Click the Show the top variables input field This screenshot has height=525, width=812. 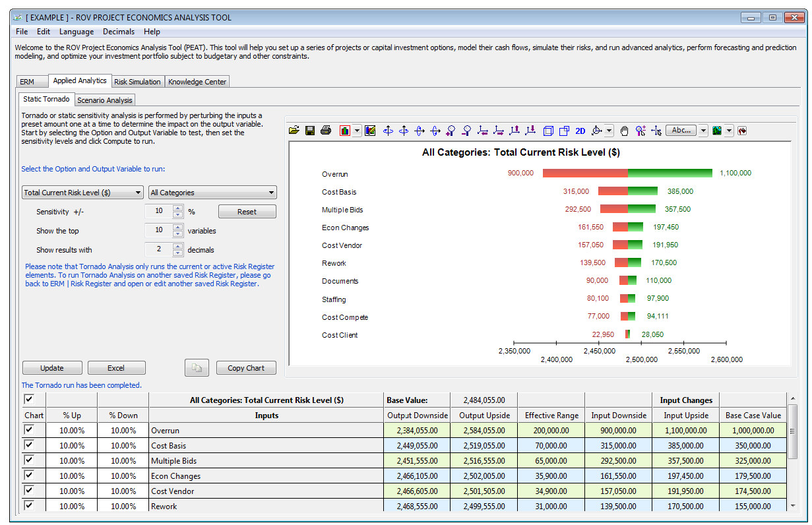click(158, 231)
